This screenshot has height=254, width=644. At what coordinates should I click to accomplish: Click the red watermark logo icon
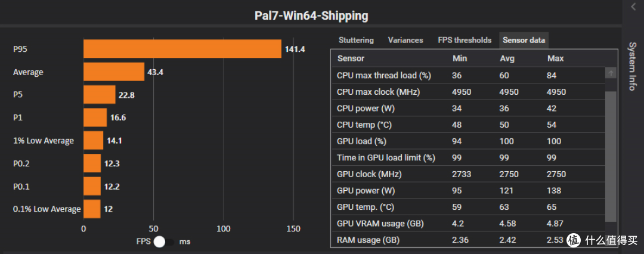point(574,240)
